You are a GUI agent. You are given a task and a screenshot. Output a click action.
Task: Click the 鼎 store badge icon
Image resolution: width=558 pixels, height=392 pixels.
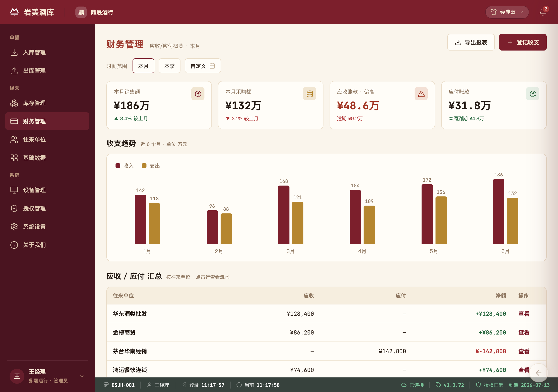[81, 12]
